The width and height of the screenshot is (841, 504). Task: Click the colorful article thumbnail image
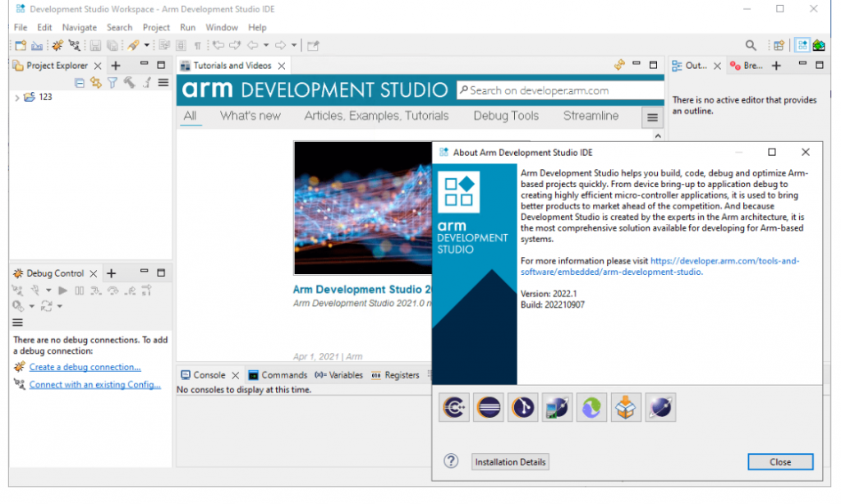click(362, 208)
